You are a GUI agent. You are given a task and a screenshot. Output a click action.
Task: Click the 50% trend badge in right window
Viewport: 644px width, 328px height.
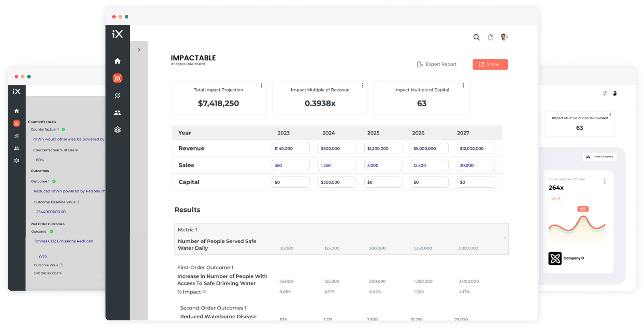point(556,199)
